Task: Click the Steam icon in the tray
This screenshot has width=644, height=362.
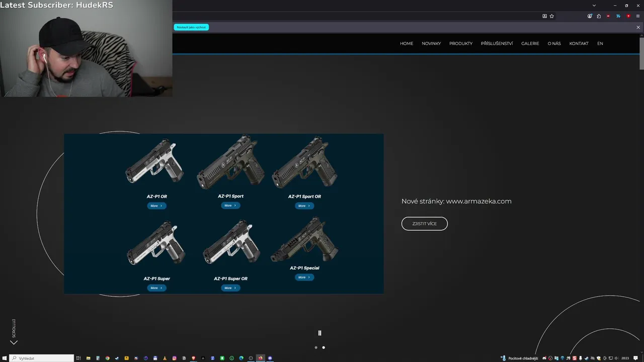Action: (586, 358)
